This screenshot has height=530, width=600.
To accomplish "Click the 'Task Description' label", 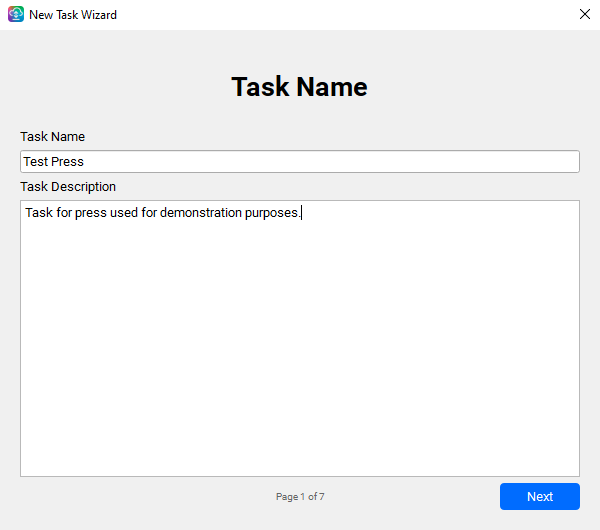I will coord(68,187).
